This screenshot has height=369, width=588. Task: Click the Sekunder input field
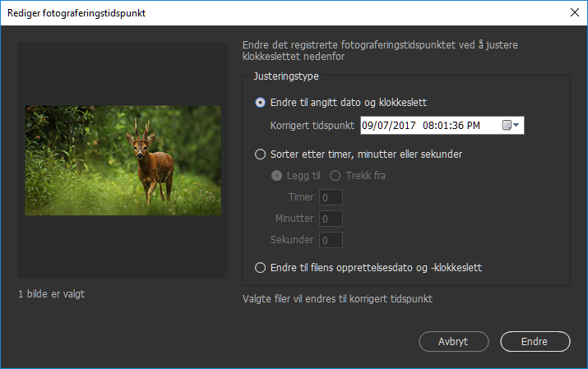coord(331,240)
